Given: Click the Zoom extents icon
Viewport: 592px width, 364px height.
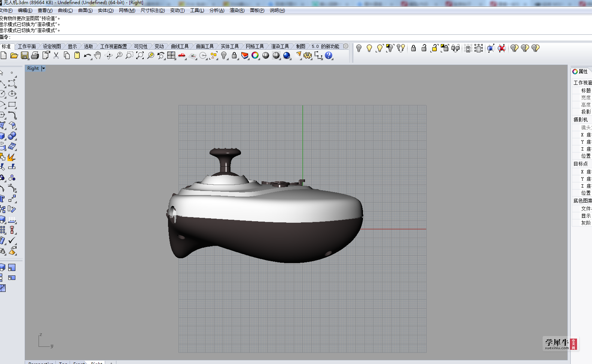Looking at the screenshot, I should (140, 56).
